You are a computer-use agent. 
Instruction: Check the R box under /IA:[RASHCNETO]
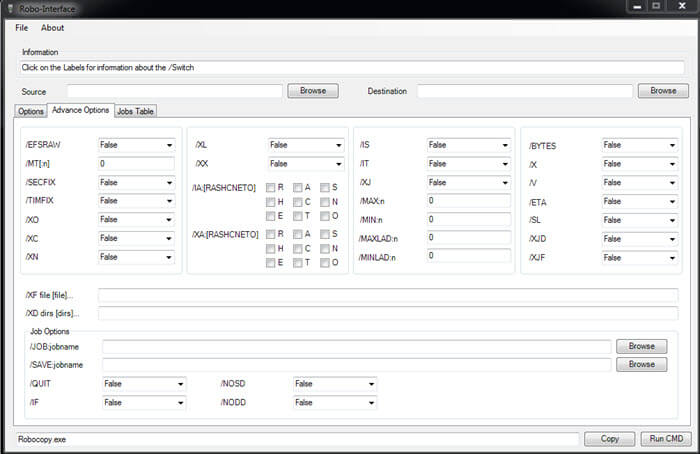pyautogui.click(x=270, y=187)
